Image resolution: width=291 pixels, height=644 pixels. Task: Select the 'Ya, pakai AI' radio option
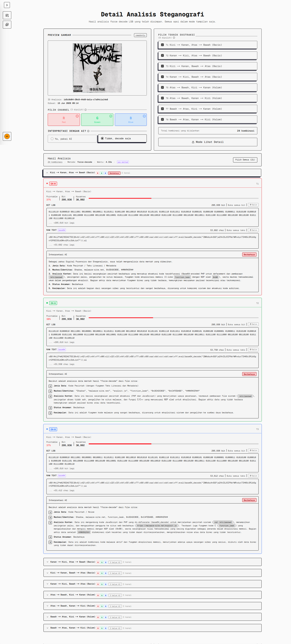pos(72,139)
